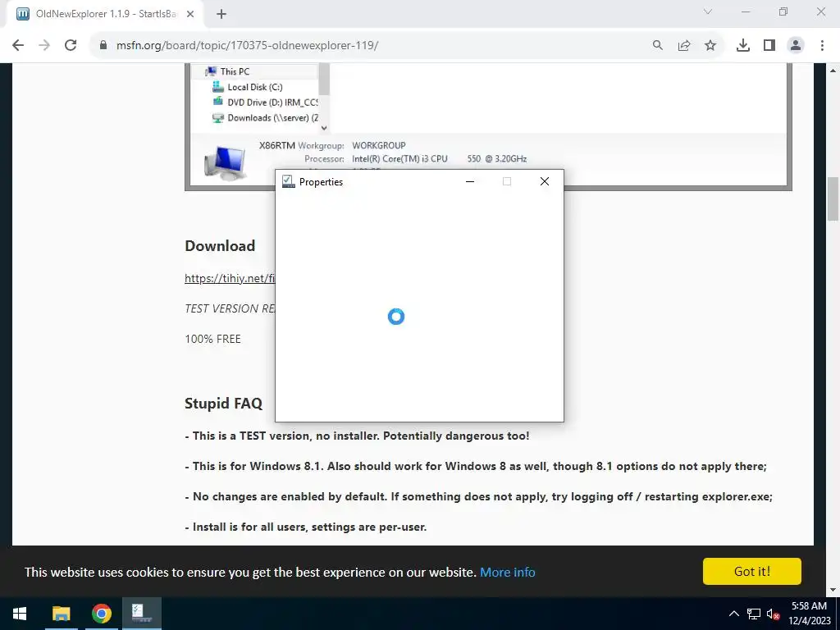Show hidden system tray icons

point(734,614)
